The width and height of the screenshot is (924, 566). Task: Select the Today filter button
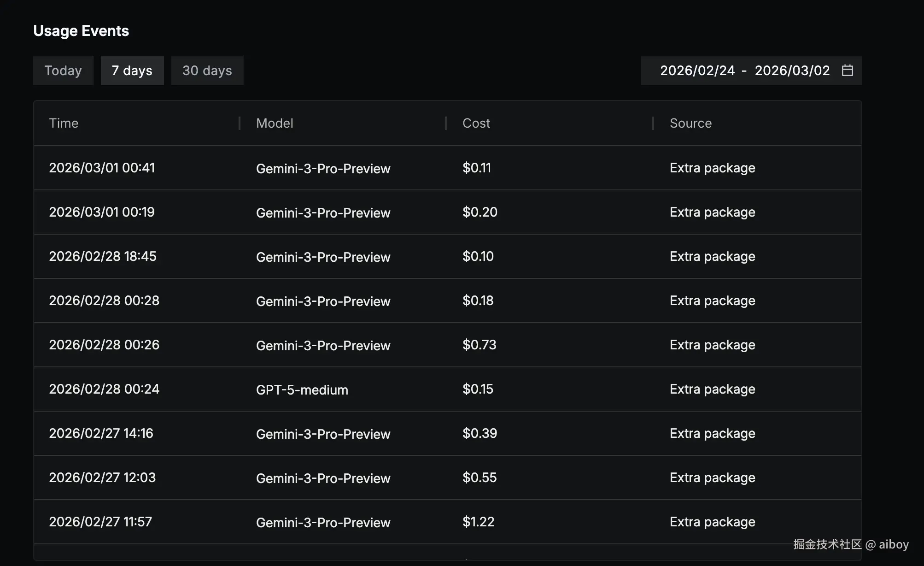[x=63, y=71]
